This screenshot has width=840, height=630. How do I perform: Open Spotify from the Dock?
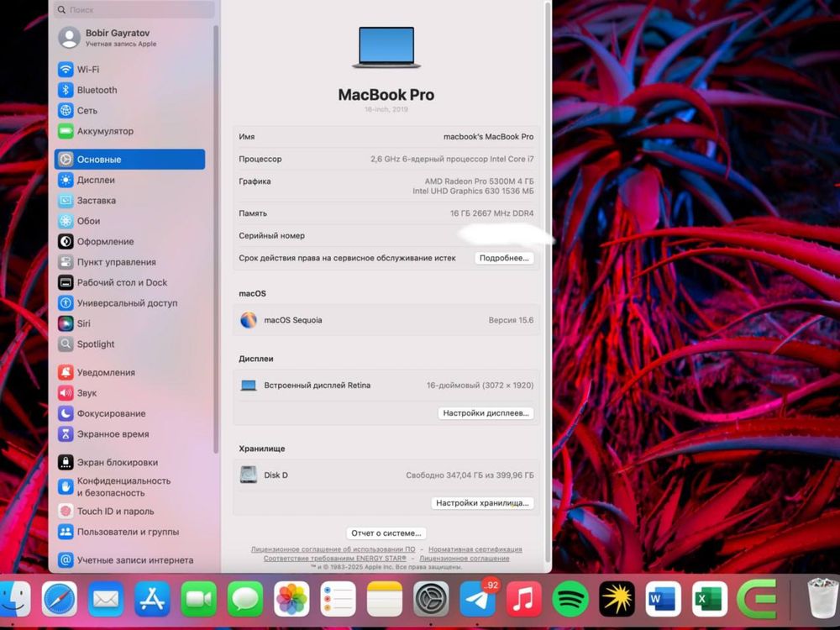570,599
